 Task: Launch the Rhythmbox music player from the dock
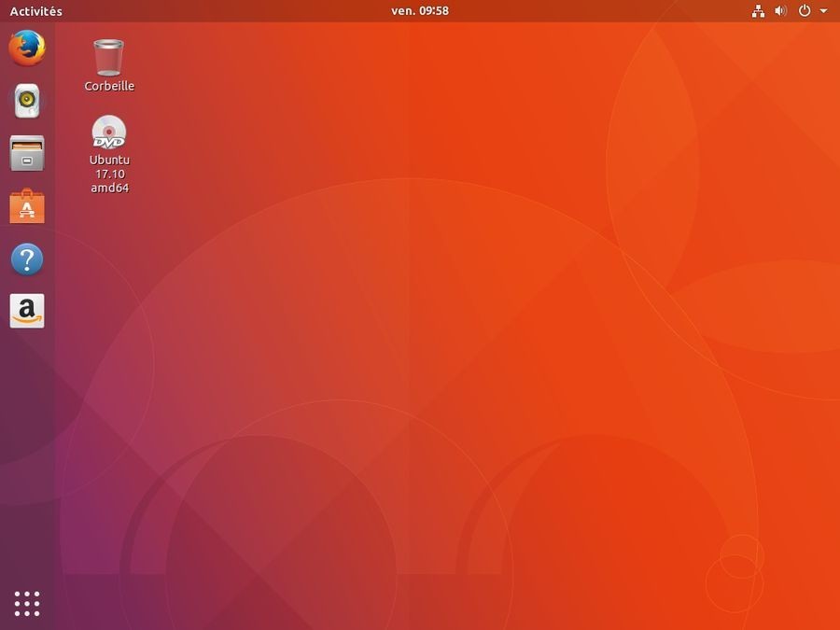pos(27,102)
